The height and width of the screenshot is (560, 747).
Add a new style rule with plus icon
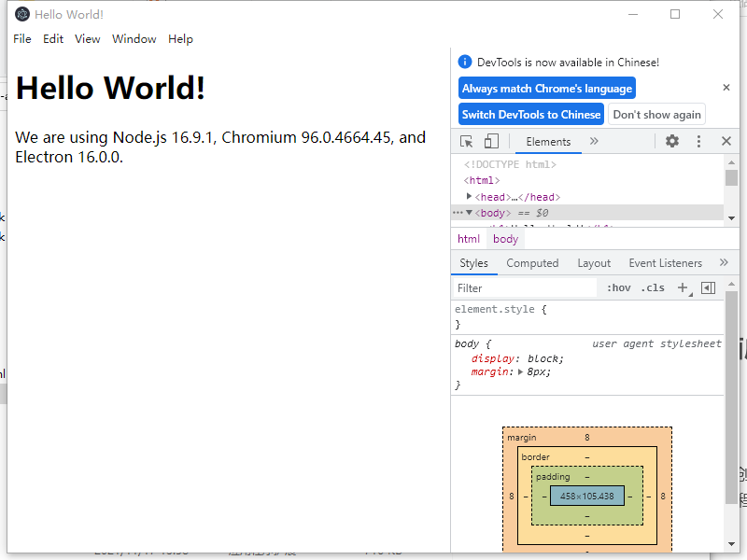683,287
